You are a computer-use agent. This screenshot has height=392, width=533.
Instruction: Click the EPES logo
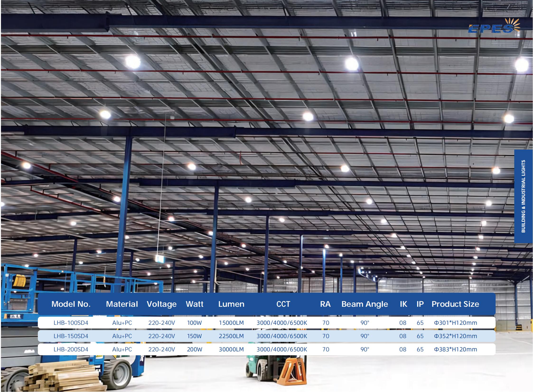coord(494,26)
